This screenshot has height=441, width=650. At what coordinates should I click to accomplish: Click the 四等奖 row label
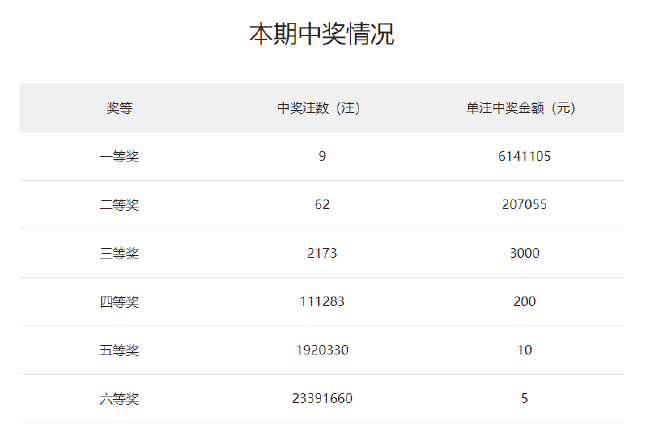(x=119, y=301)
